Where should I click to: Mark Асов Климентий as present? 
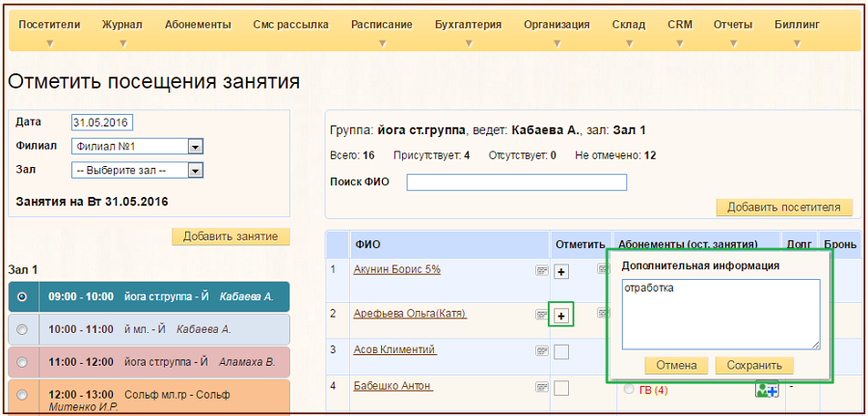561,351
